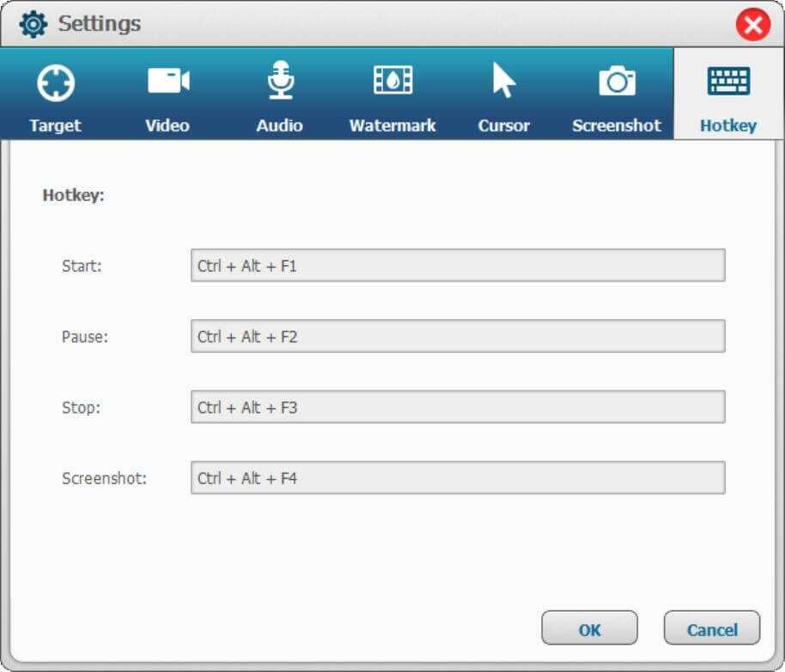Switch to the Watermark tab label
The height and width of the screenshot is (672, 785).
coord(392,125)
